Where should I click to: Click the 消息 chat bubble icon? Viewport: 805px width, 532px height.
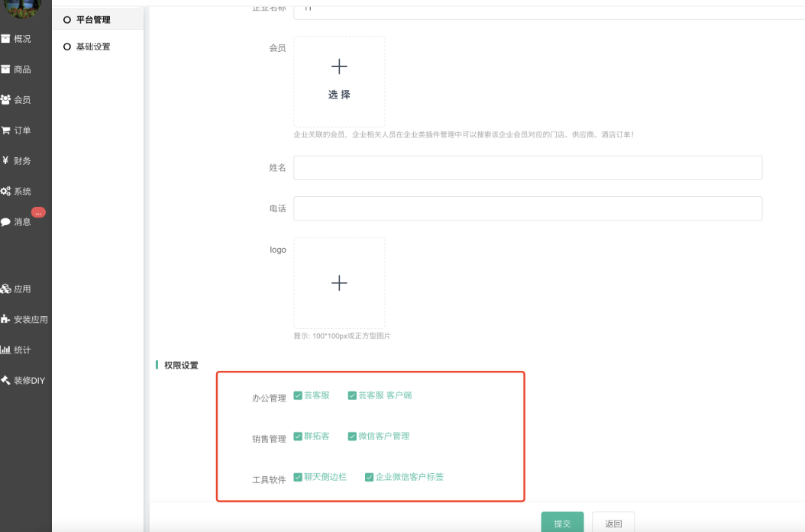click(5, 222)
